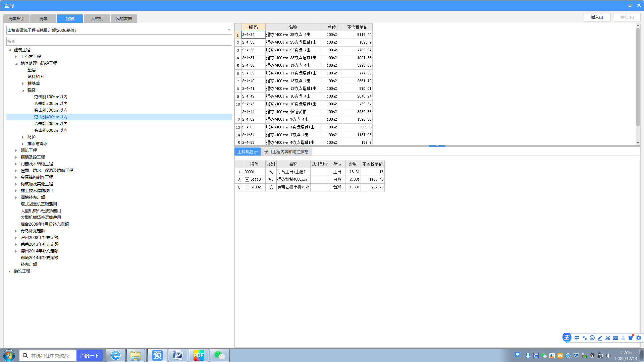Click tray safely remove hardware icon
This screenshot has height=362, width=644.
click(x=584, y=356)
